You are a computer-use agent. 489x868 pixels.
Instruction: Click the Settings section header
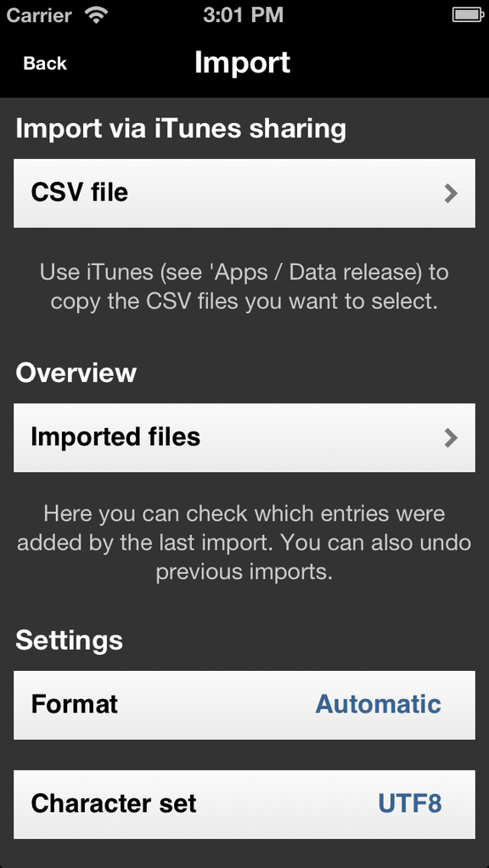[69, 640]
